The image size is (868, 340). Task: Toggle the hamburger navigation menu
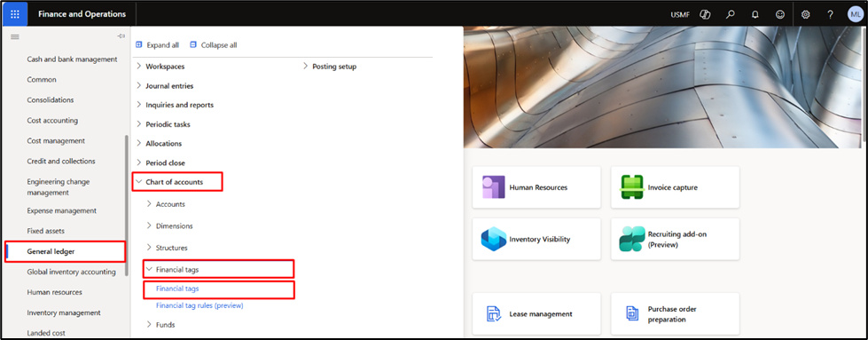[x=15, y=36]
